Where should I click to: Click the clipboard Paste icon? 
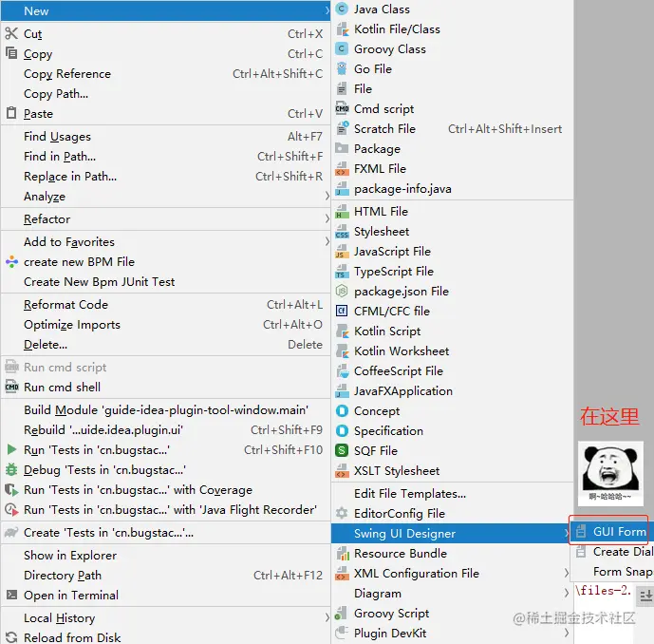pos(11,113)
